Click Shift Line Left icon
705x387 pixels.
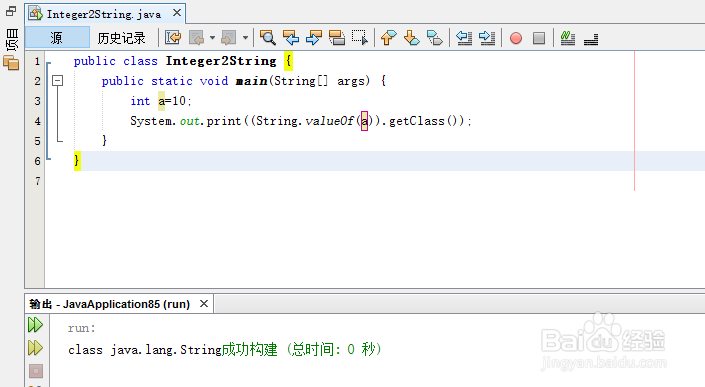click(x=464, y=38)
